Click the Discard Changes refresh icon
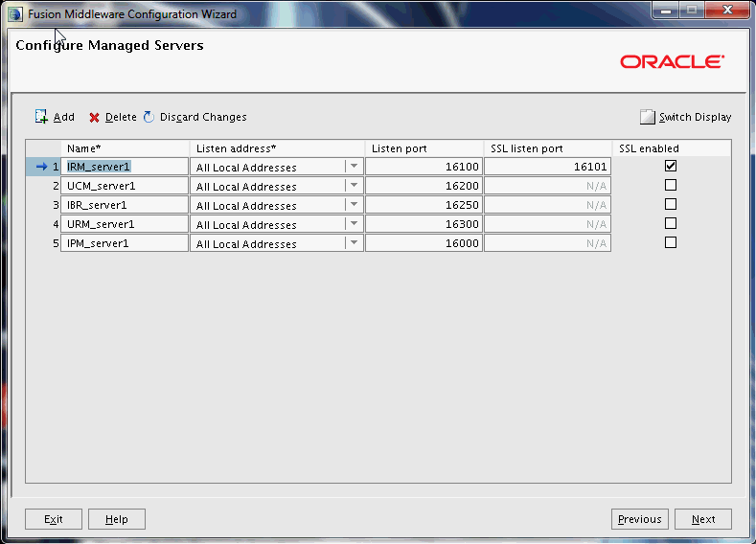This screenshot has width=756, height=544. coord(149,117)
